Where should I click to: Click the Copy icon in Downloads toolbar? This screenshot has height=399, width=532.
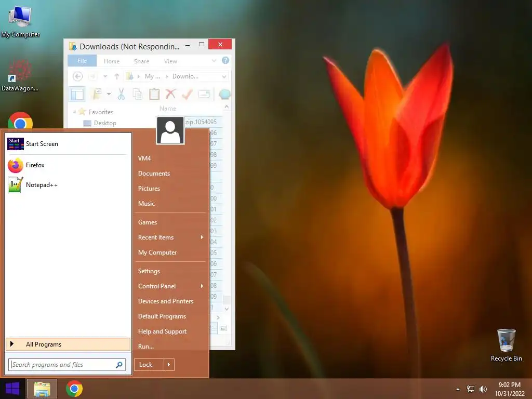[x=137, y=94]
